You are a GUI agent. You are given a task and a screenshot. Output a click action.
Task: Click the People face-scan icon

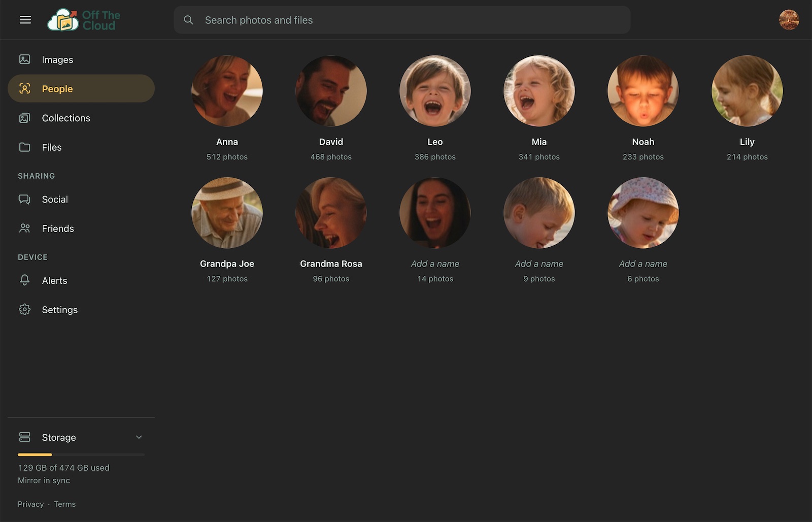click(25, 88)
